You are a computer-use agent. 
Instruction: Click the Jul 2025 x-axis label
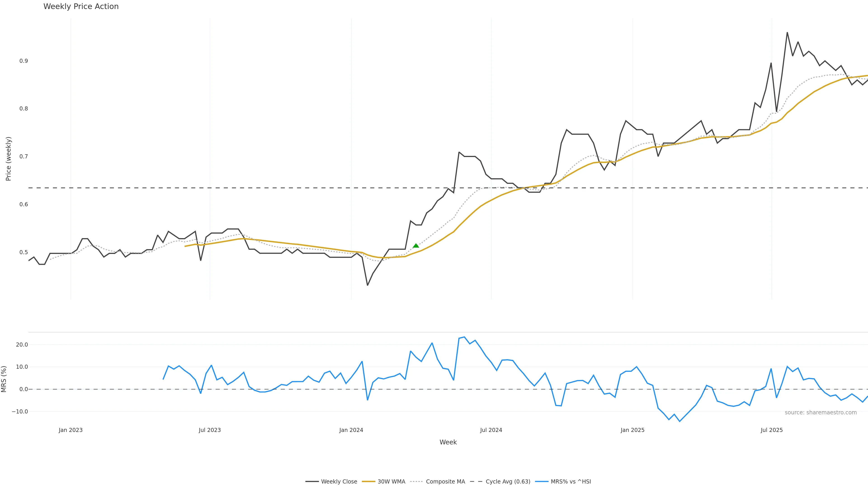[x=772, y=430]
